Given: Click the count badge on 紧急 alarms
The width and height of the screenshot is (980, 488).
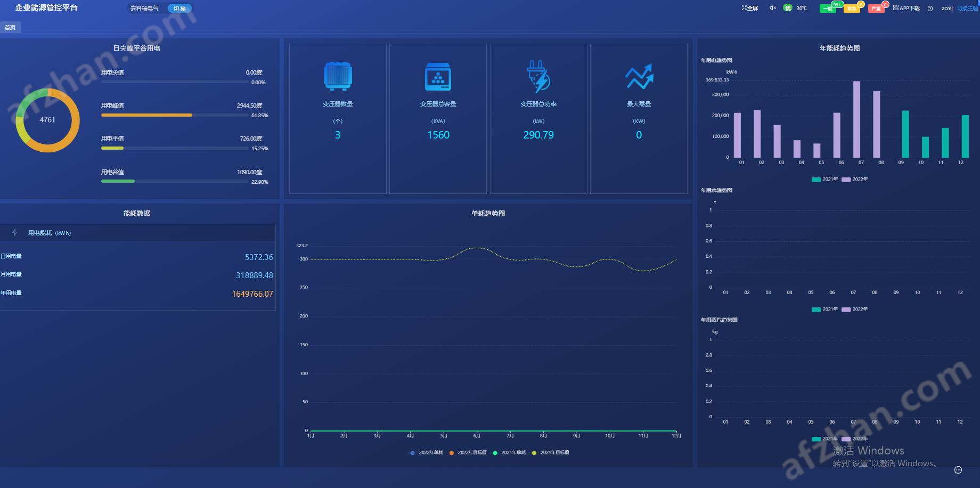Looking at the screenshot, I should (861, 5).
